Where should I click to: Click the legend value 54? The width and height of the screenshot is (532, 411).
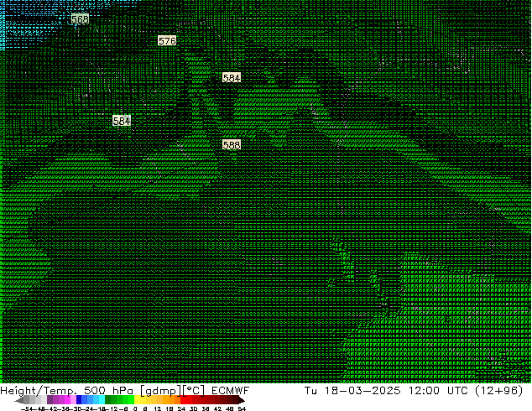pyautogui.click(x=242, y=408)
